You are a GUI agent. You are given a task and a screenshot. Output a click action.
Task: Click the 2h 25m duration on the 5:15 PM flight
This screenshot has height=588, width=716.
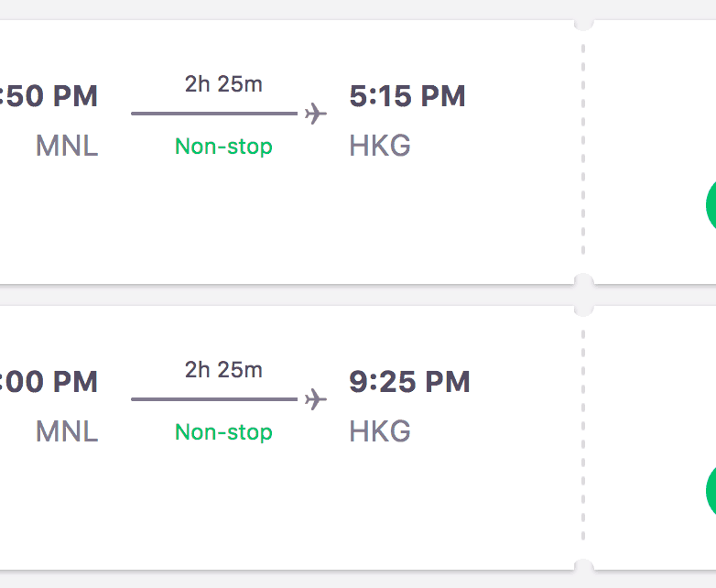(223, 84)
